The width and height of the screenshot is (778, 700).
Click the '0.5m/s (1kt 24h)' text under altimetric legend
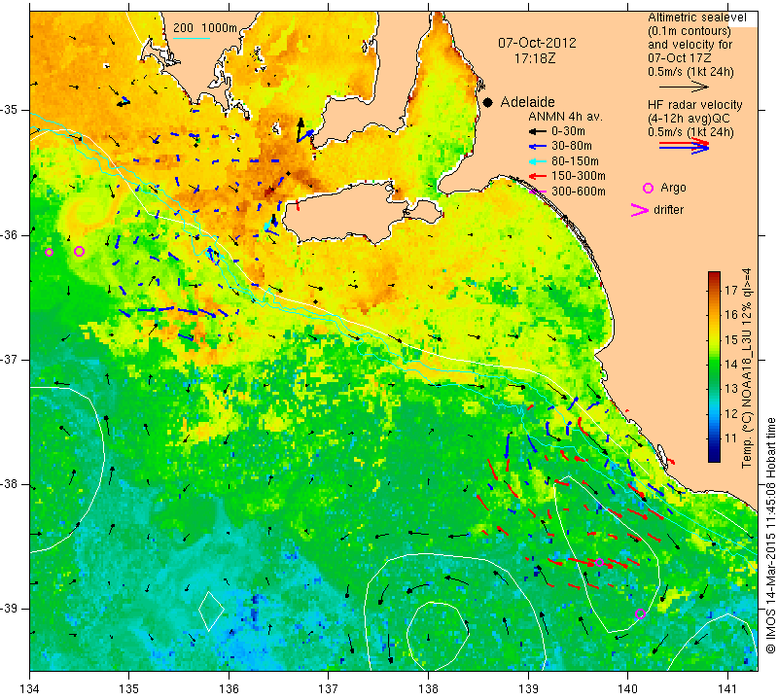pyautogui.click(x=690, y=72)
